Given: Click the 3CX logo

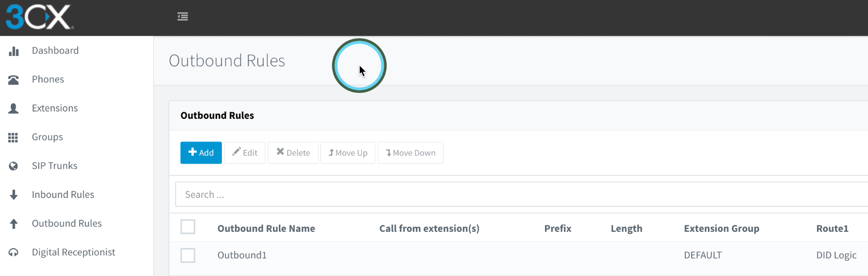Looking at the screenshot, I should 39,17.
